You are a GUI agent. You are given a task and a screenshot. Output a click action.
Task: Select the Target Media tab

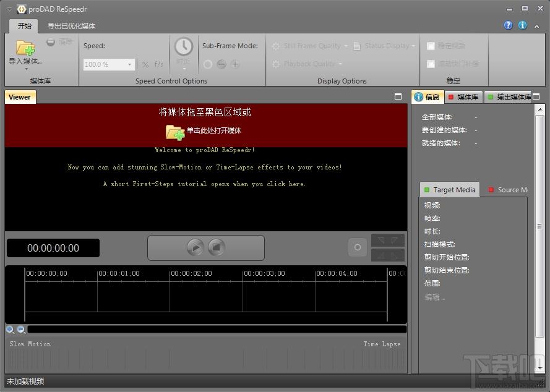point(450,190)
